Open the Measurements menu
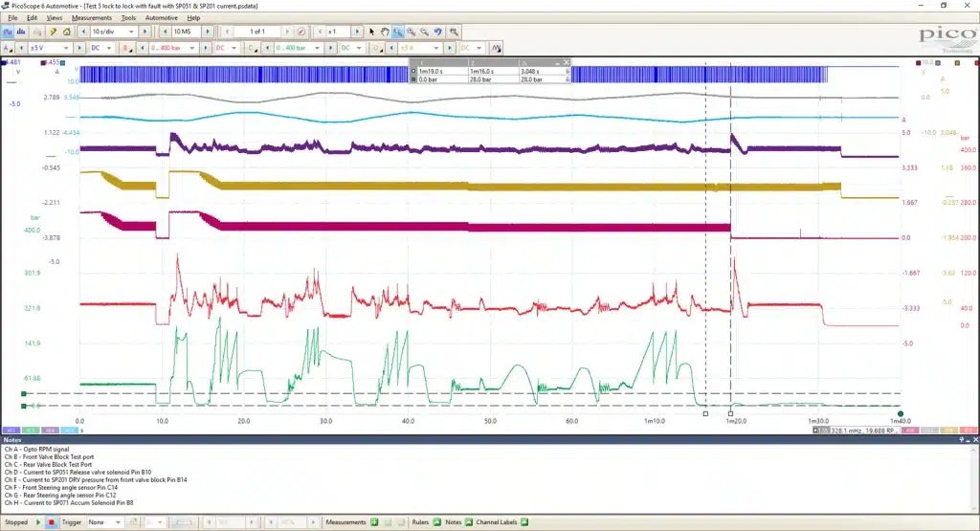The image size is (980, 531). (91, 18)
